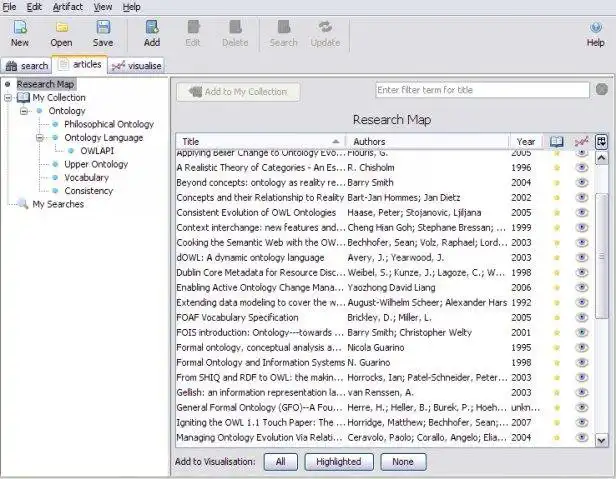Viewport: 616px width, 479px height.
Task: Toggle eye icon for Igniting the OWL 1.1 row
Action: 582,422
